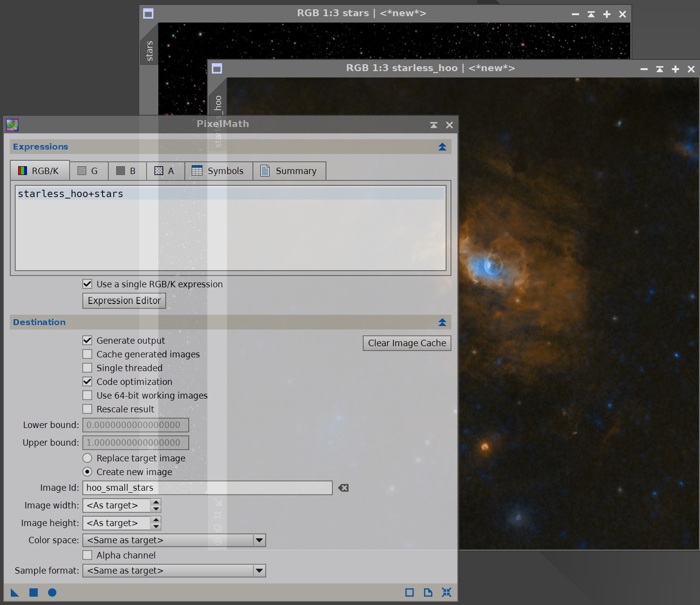Toggle Use a single RGB/K expression
Image resolution: width=700 pixels, height=605 pixels.
tap(87, 284)
